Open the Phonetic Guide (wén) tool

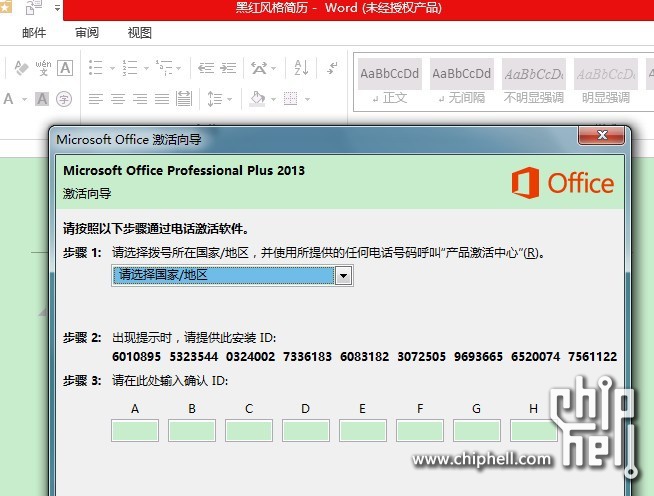pyautogui.click(x=43, y=68)
